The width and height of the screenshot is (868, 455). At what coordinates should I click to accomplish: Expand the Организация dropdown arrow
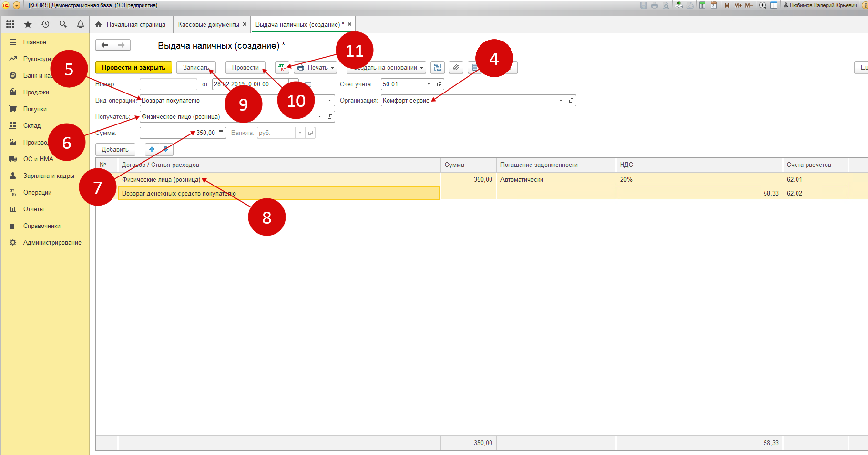(x=561, y=101)
